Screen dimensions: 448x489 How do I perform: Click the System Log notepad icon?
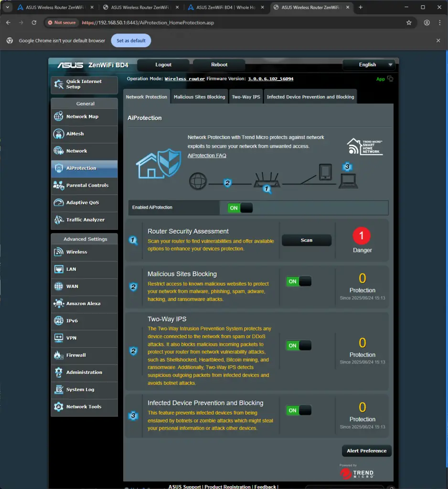[59, 389]
